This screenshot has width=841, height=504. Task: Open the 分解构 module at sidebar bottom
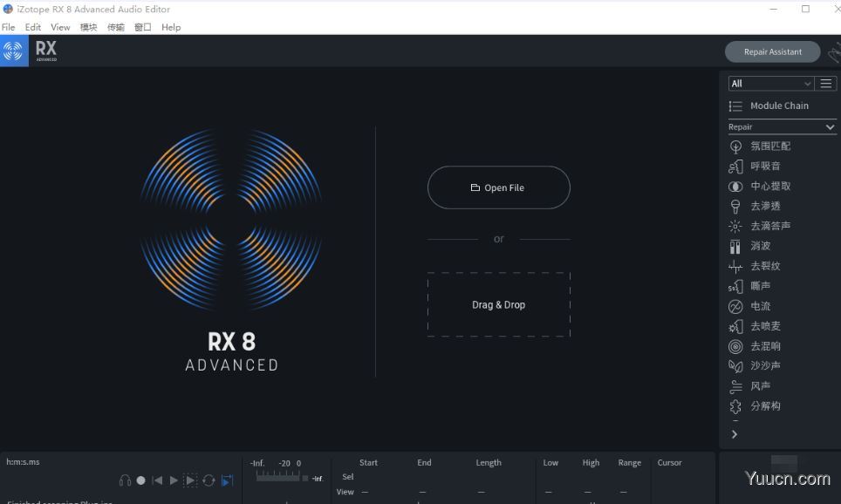pos(766,405)
